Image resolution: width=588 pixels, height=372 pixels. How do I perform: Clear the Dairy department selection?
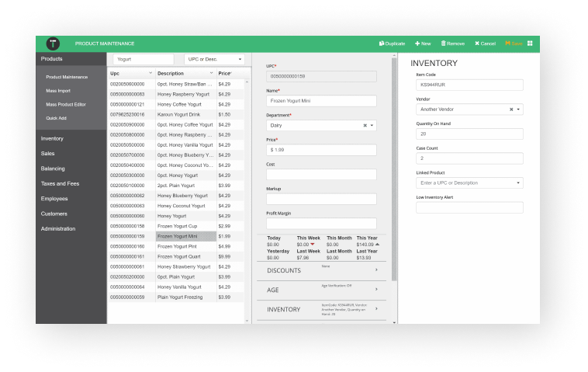[x=365, y=125]
